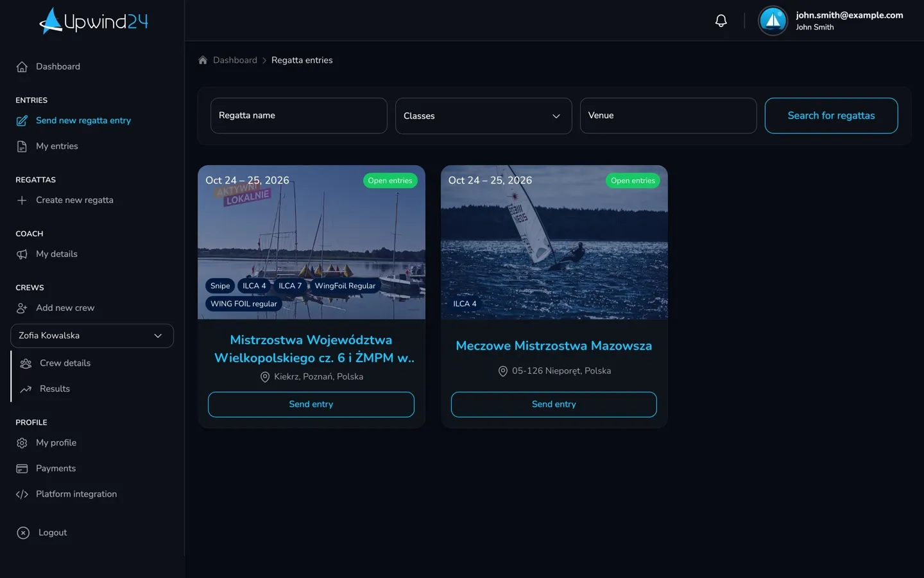Expand the Classes dropdown
Viewport: 924px width, 578px height.
pyautogui.click(x=483, y=116)
